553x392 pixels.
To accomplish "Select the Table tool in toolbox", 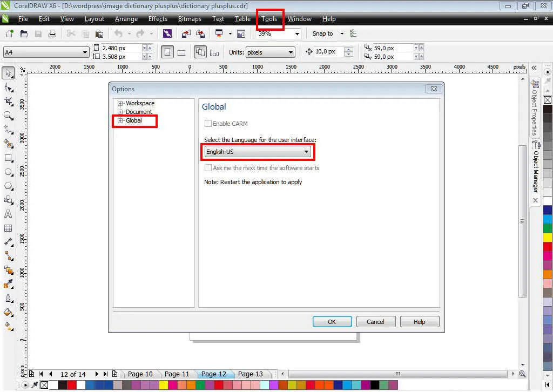I will pyautogui.click(x=8, y=228).
